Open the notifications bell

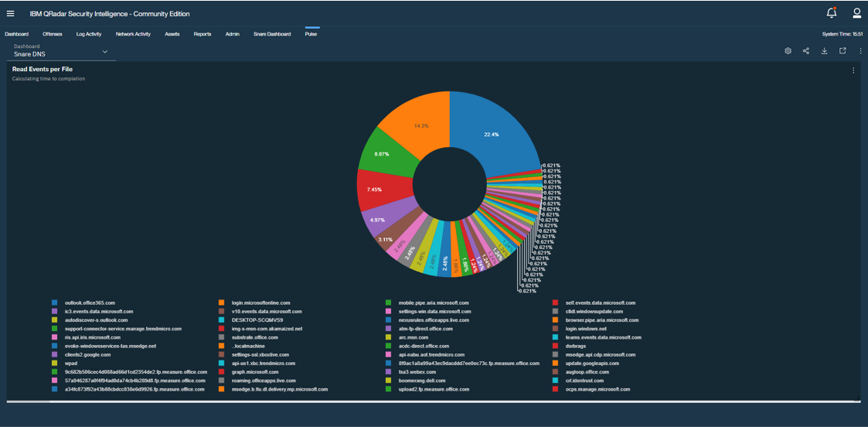(x=831, y=12)
